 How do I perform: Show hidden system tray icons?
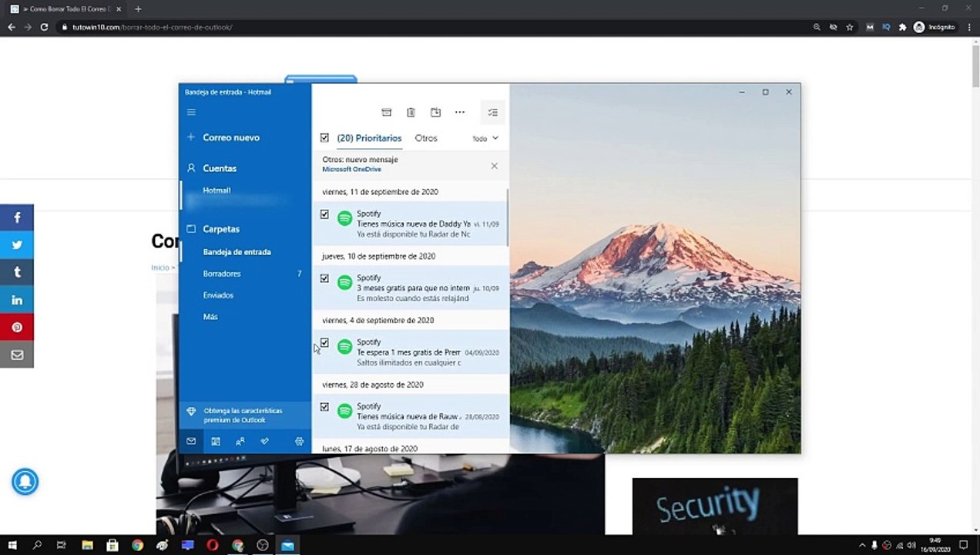point(862,545)
